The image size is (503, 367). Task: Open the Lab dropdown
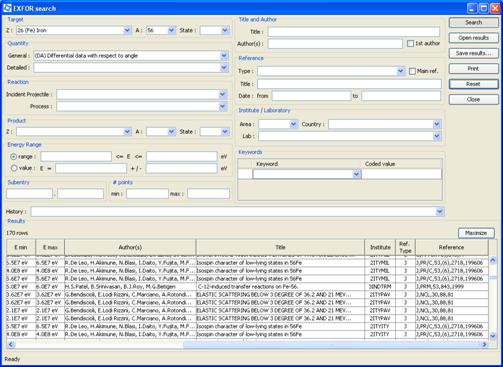tap(437, 136)
